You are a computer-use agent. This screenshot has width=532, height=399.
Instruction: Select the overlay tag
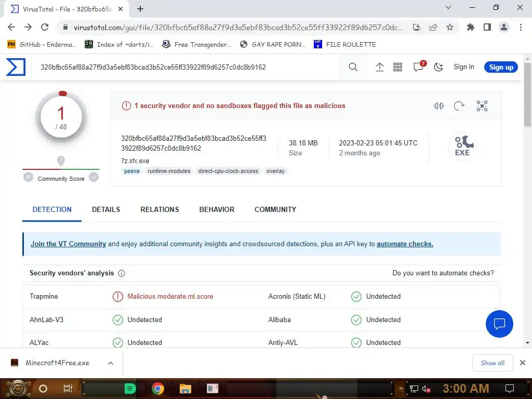point(275,171)
